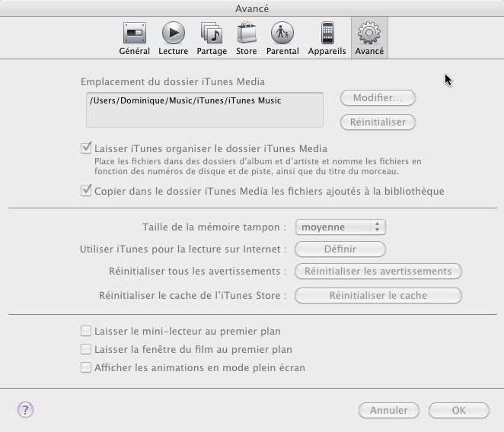Viewport: 504px width, 432px height.
Task: Click the Avancé window title bar text
Action: pyautogui.click(x=252, y=8)
